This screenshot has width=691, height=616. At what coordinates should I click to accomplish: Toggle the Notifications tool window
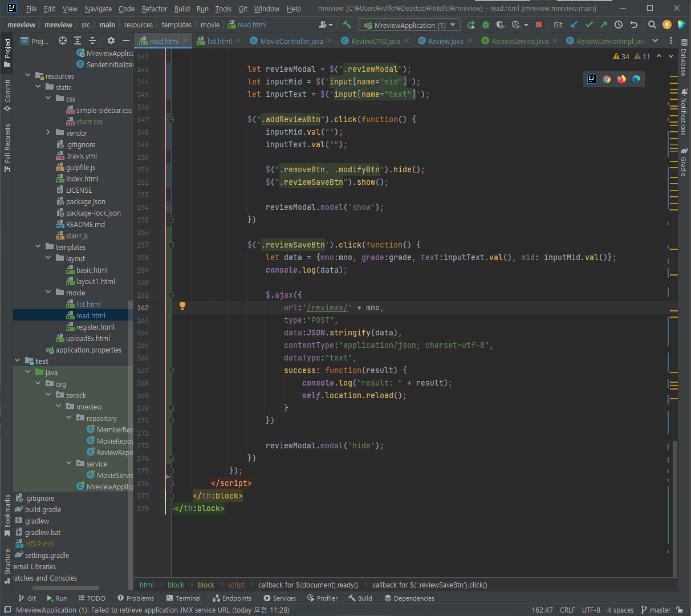point(684,112)
